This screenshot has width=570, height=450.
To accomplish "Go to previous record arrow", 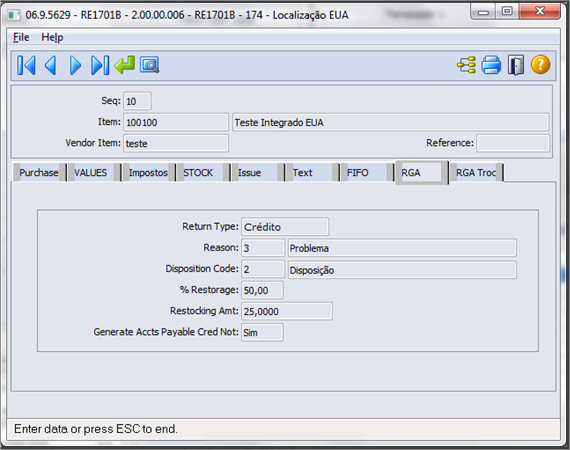I will [x=51, y=65].
